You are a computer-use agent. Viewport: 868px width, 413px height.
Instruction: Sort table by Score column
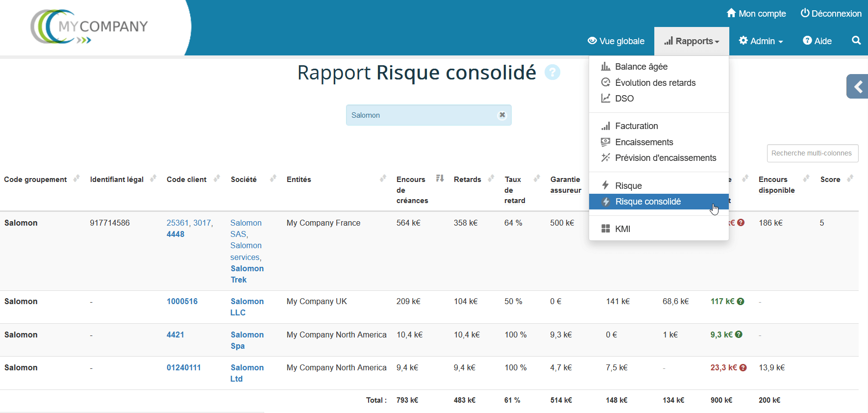(x=850, y=179)
